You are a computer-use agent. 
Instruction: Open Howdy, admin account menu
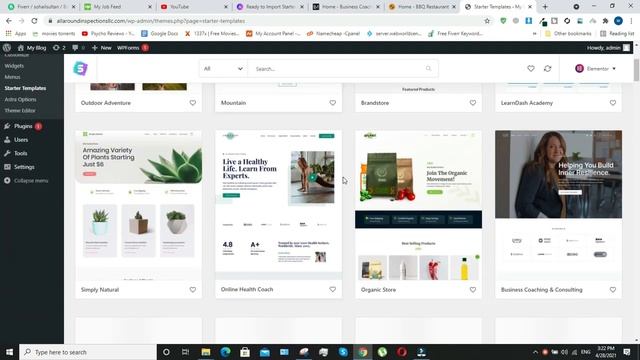point(608,48)
